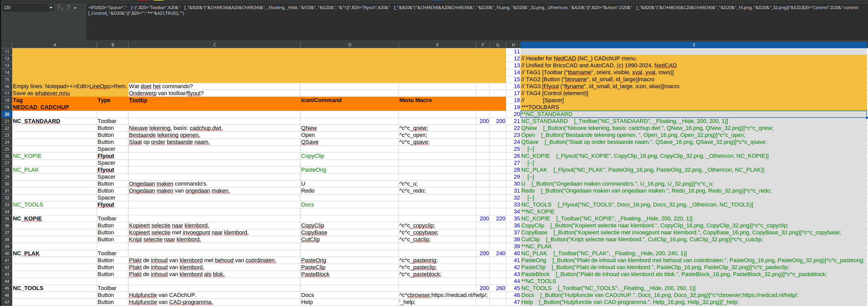Select cell 'NC_STANDAARD' in column A row 21
Image resolution: width=868 pixels, height=306 pixels.
[55, 121]
